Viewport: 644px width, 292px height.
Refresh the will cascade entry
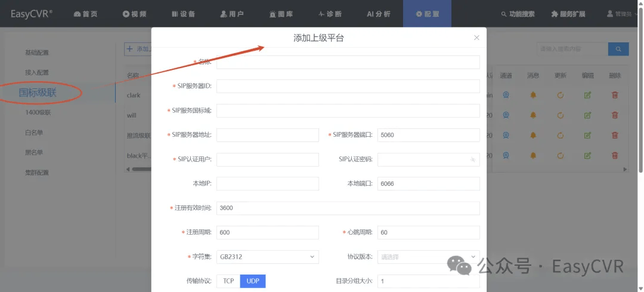pos(560,115)
